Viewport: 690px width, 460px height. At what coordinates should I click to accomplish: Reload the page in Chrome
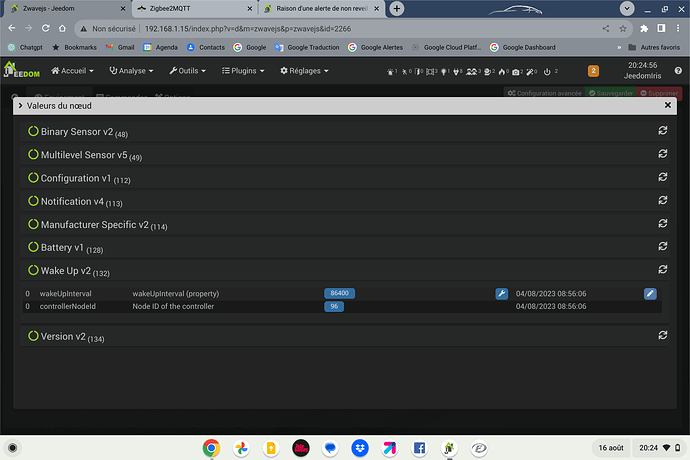[x=45, y=29]
